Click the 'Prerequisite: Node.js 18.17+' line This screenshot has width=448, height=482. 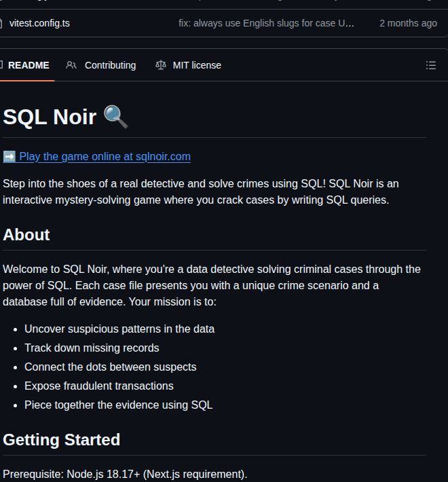[125, 475]
